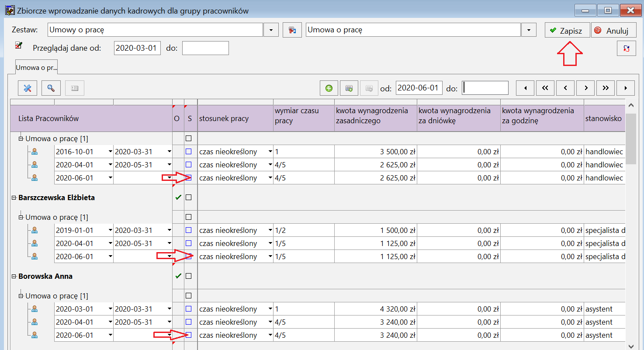
Task: Tick the blue checkbox in the 2019-01-01 row
Action: [189, 230]
